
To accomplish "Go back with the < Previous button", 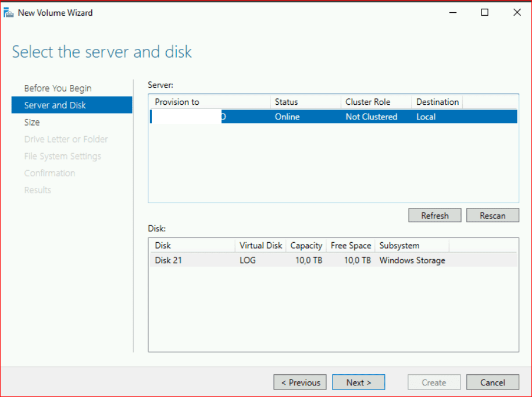I will click(301, 382).
